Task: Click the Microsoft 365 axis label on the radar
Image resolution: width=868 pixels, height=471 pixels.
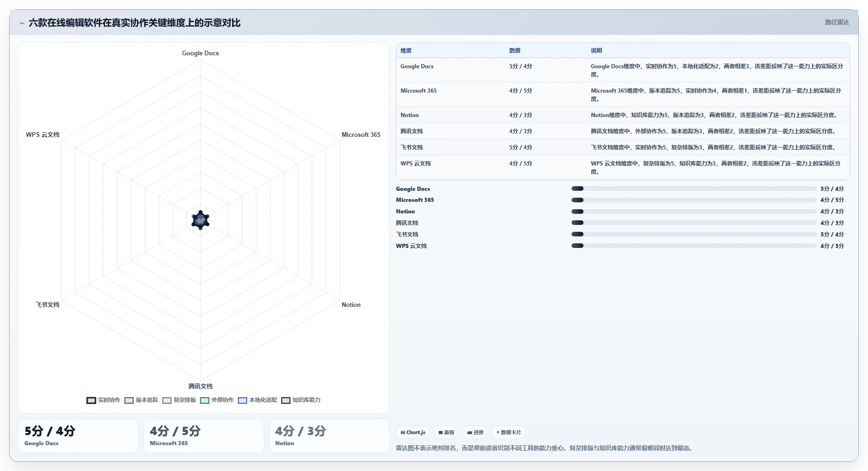Action: tap(361, 135)
